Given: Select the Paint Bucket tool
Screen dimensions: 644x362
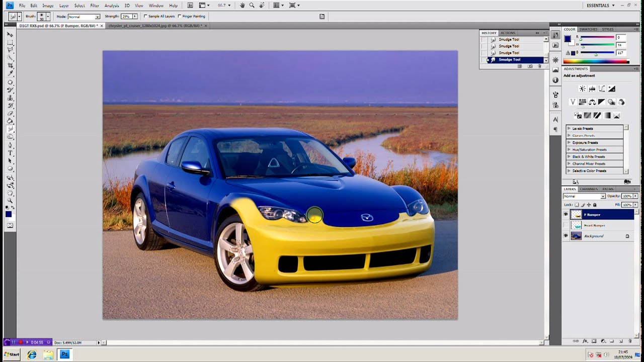Looking at the screenshot, I should tap(10, 121).
